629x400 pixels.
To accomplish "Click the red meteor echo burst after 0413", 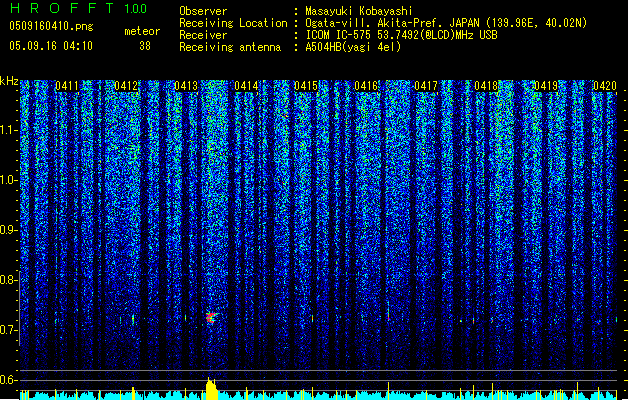I will point(211,318).
